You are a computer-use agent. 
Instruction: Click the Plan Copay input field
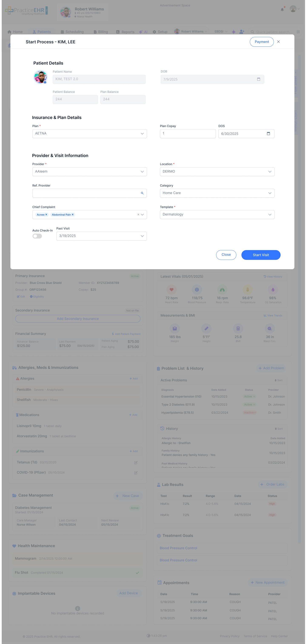(188, 133)
